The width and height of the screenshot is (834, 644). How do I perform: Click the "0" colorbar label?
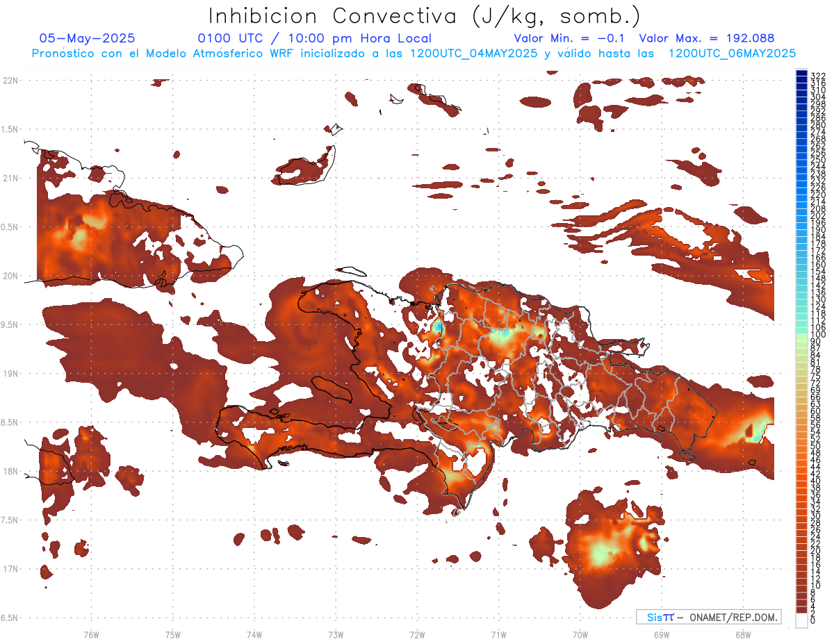click(x=813, y=620)
